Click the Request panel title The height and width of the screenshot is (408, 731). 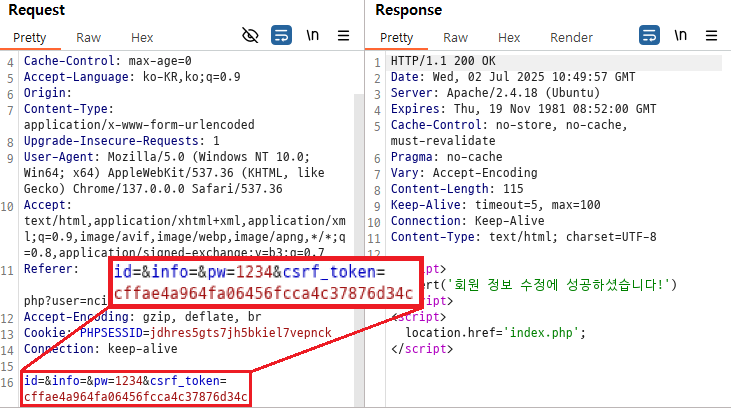click(37, 10)
